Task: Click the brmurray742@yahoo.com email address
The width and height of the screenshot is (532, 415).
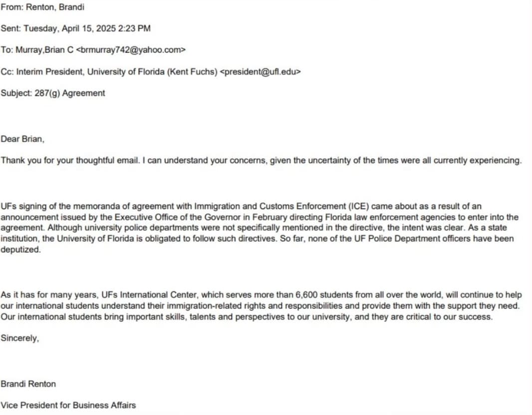Action: [x=130, y=50]
